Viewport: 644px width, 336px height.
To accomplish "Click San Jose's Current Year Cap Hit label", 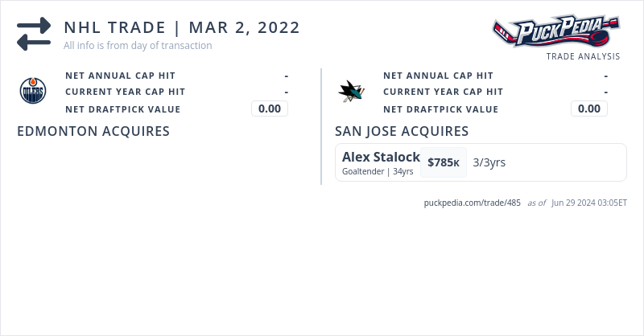I will point(443,92).
